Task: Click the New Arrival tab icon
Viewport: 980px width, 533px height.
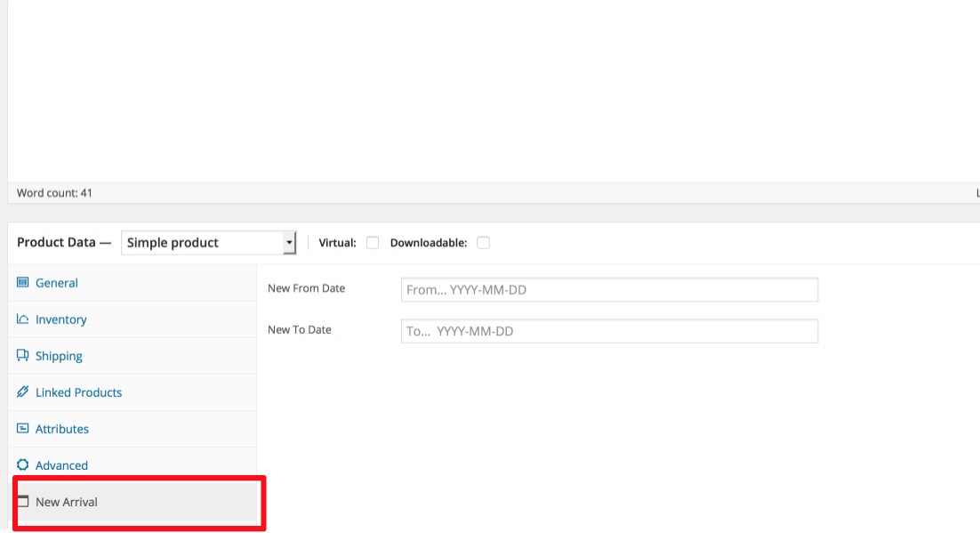Action: point(23,501)
